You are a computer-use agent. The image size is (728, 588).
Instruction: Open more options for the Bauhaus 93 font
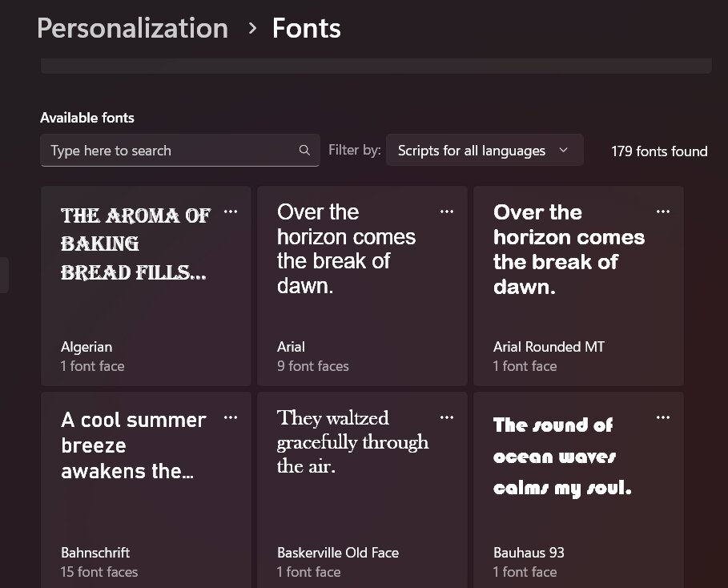point(662,417)
